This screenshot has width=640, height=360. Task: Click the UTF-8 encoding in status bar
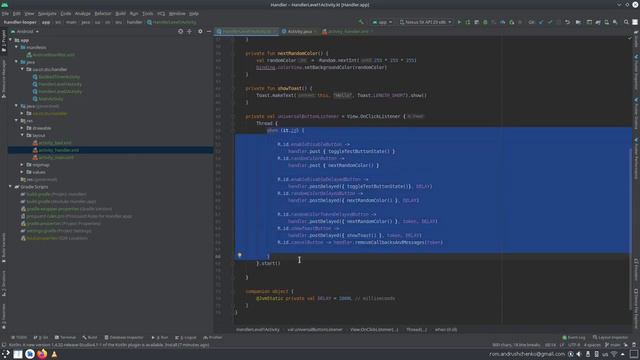coord(574,345)
